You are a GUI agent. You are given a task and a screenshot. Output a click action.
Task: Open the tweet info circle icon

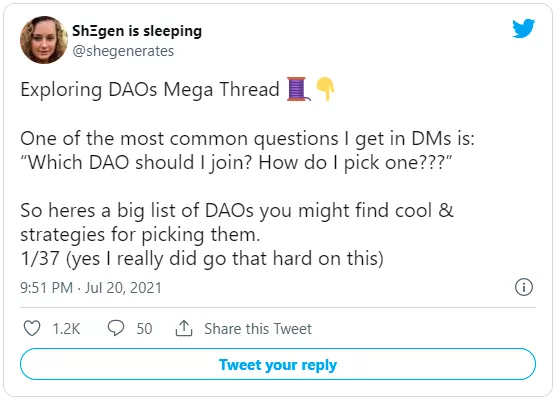523,287
